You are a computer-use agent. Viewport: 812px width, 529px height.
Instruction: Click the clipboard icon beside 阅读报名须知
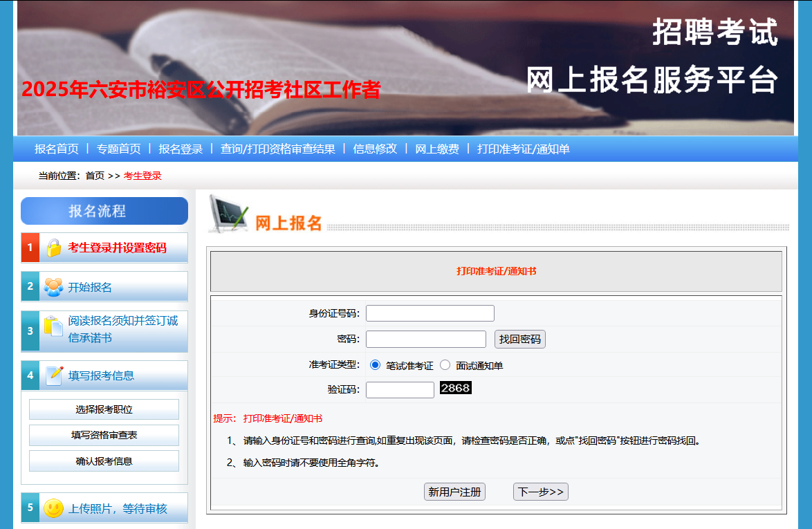click(x=53, y=326)
